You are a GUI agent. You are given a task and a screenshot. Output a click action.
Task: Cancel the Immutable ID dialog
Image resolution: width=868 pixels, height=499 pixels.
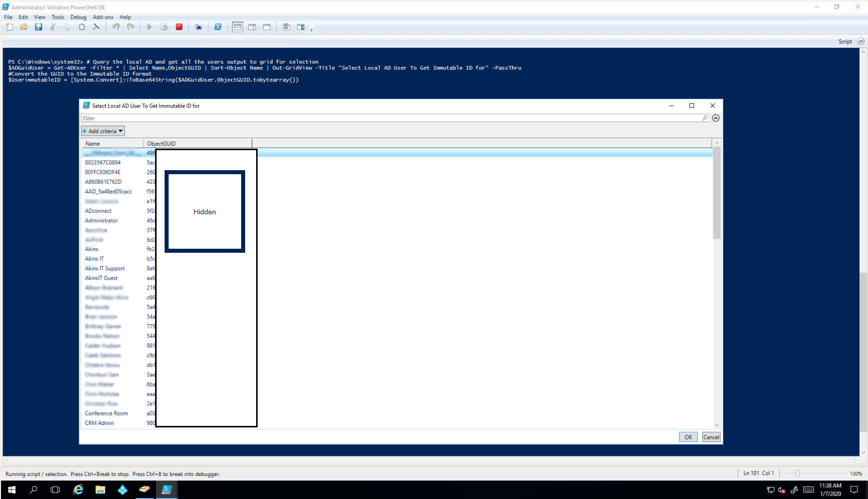(711, 436)
